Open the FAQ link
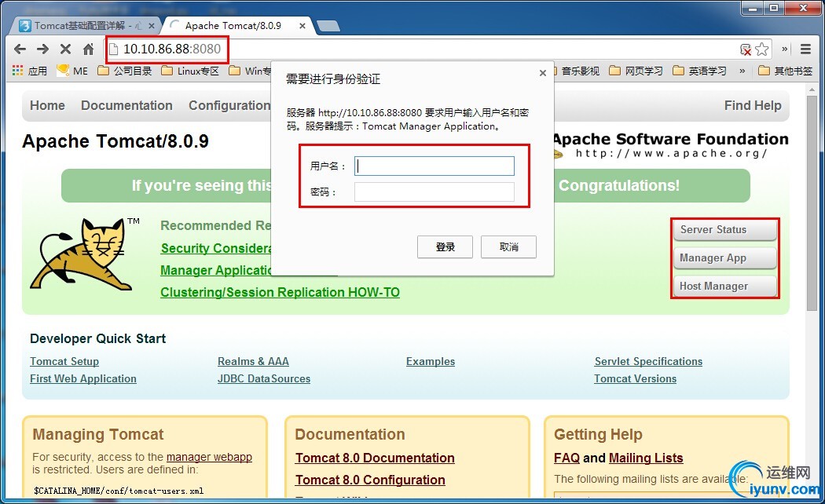 tap(566, 458)
